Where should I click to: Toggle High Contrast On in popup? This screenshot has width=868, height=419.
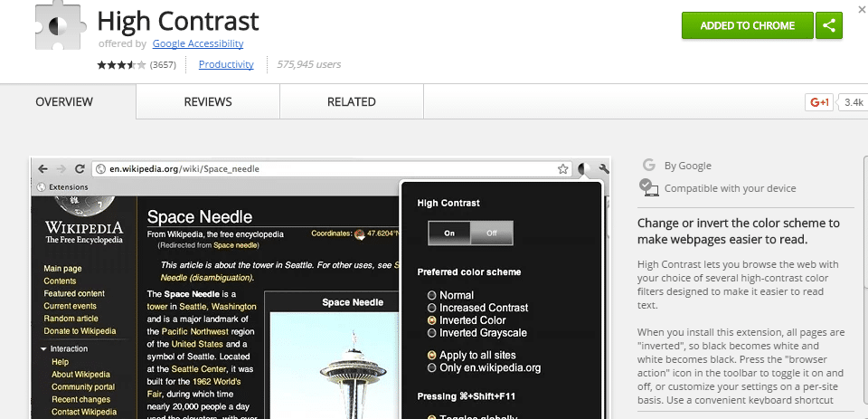pyautogui.click(x=449, y=233)
